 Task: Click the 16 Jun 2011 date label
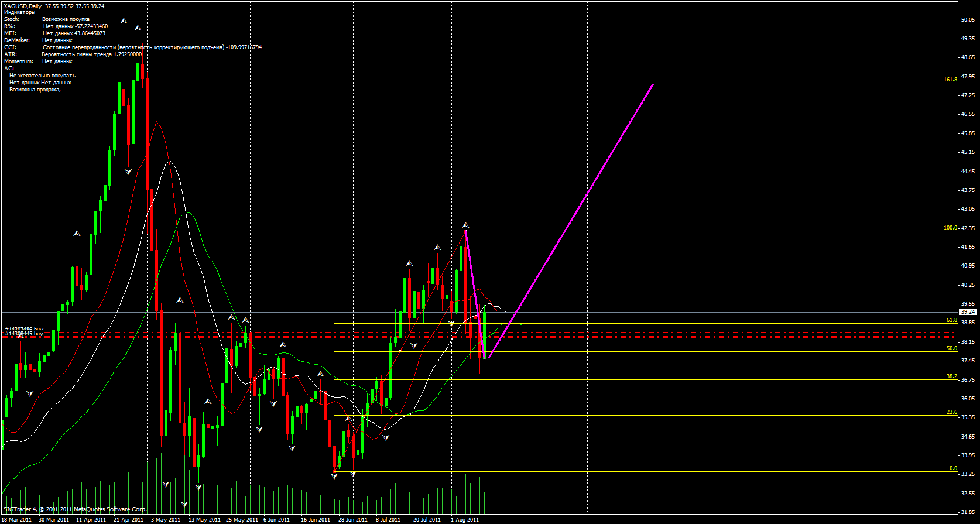click(x=316, y=519)
